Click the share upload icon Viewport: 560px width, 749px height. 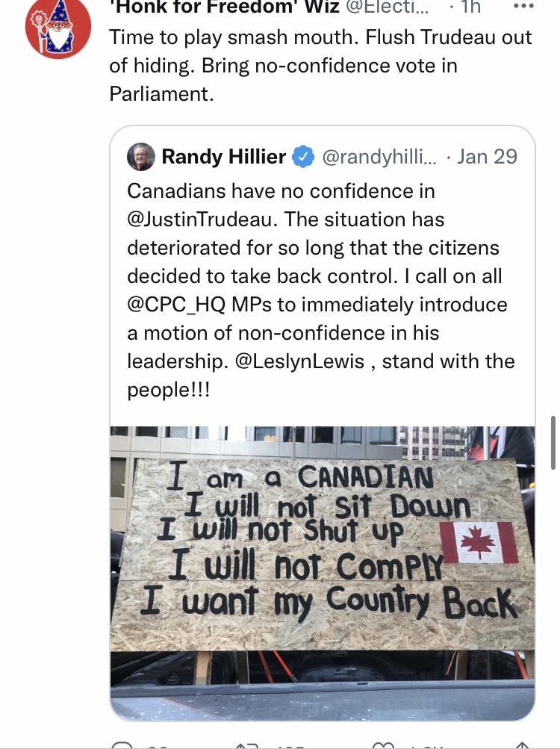[521, 746]
